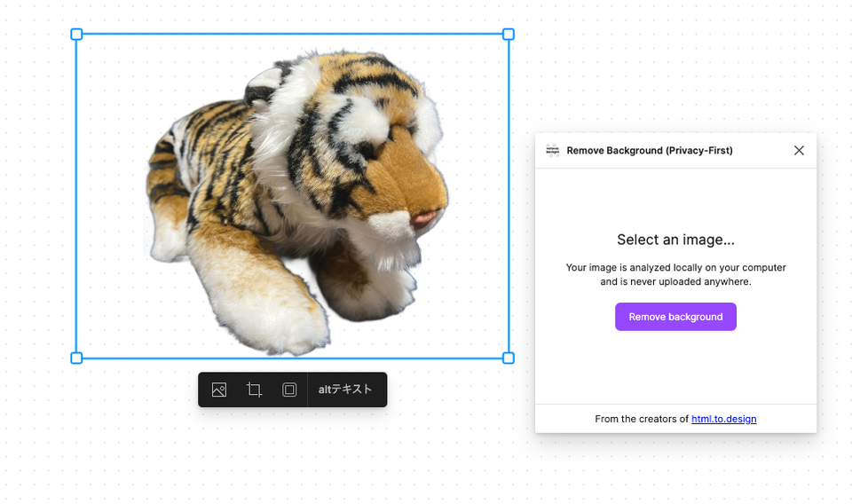The height and width of the screenshot is (504, 852).
Task: Select the crop tool icon
Action: click(254, 390)
